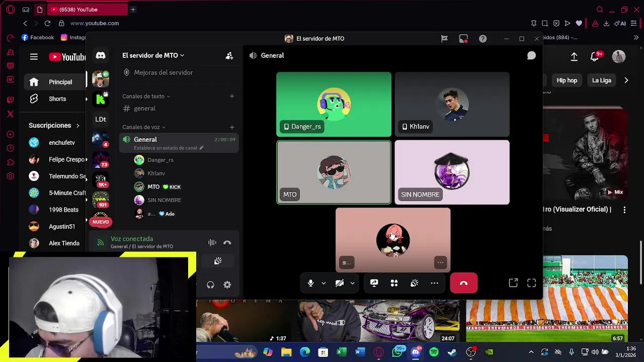Viewport: 644px width, 362px height.
Task: Open options on the s... call tile
Action: pos(440,262)
